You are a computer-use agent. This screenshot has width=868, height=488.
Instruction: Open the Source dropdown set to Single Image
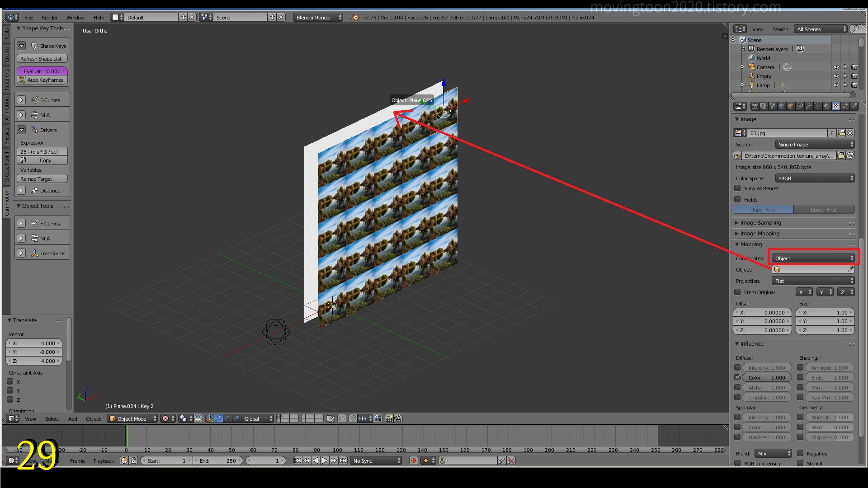click(815, 144)
